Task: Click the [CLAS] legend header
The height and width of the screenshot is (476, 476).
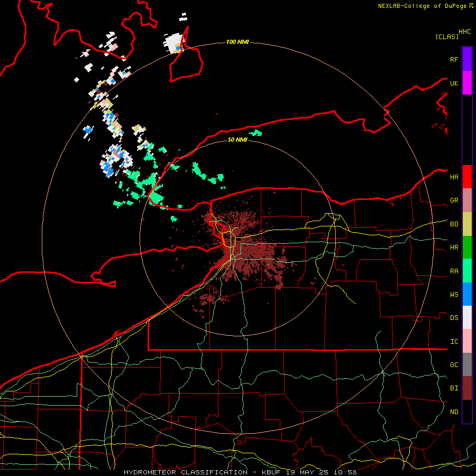Action: [x=447, y=36]
